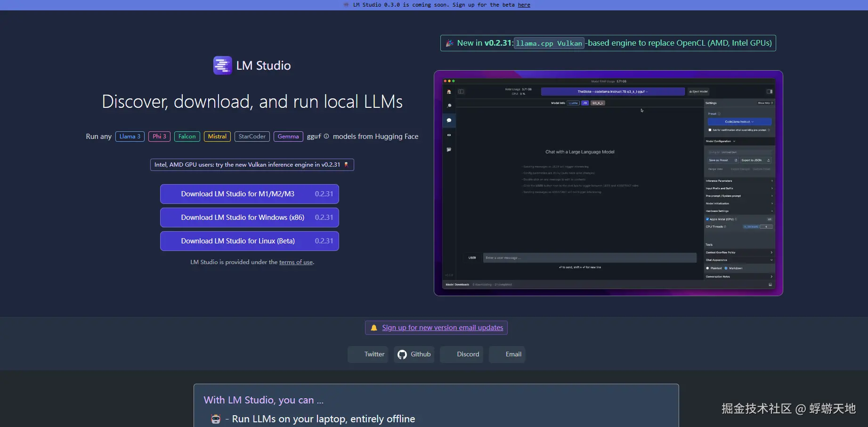This screenshot has width=868, height=427.
Task: Click the LLaMa model info tag
Action: tap(573, 103)
